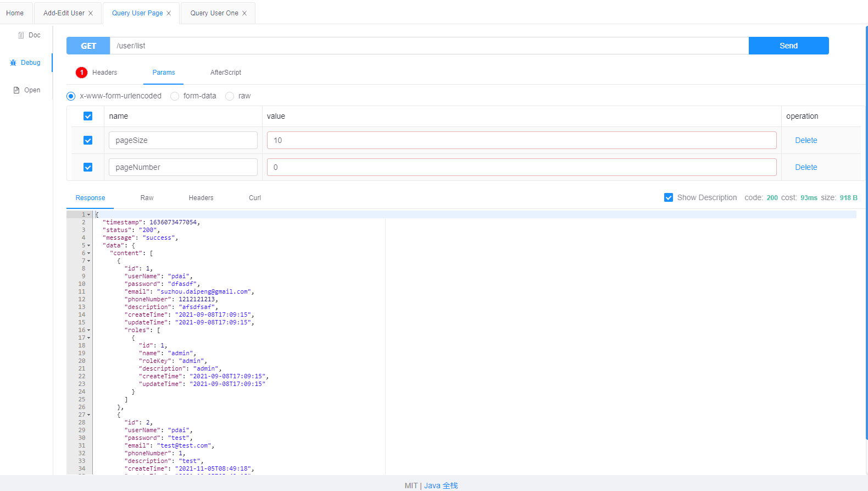The image size is (868, 491).
Task: Select the raw body type option
Action: pos(230,96)
